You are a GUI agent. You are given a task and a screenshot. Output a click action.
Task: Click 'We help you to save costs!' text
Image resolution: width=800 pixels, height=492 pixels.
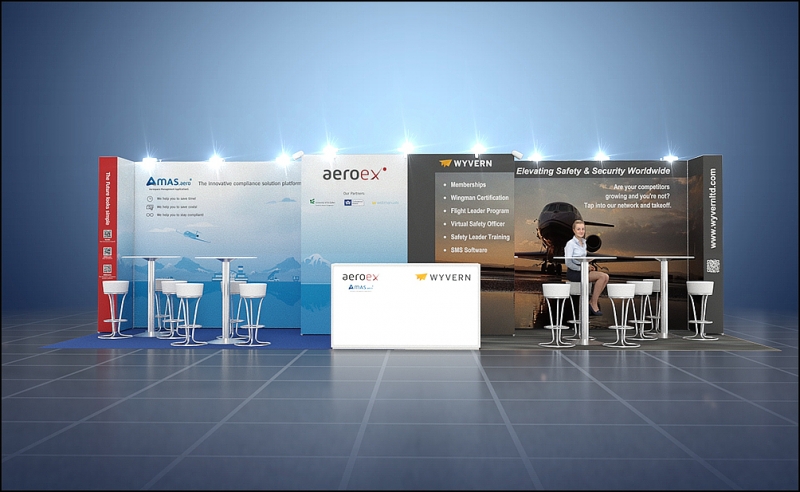[177, 207]
